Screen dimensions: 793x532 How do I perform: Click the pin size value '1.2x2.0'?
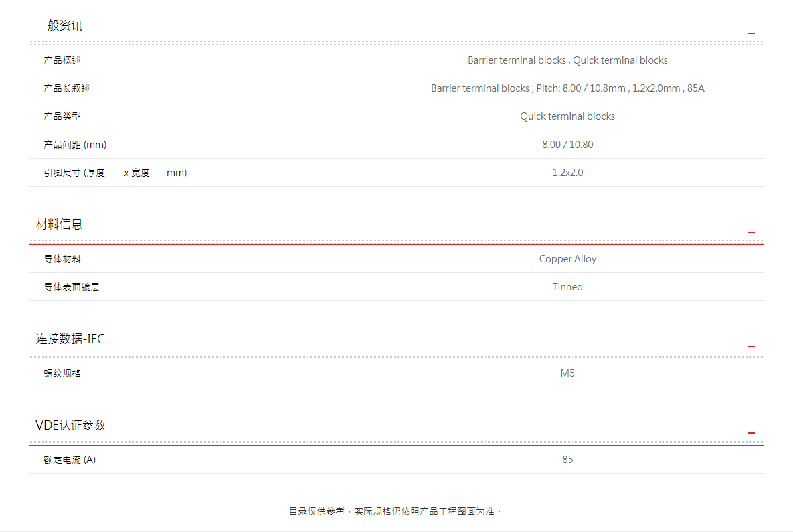567,173
